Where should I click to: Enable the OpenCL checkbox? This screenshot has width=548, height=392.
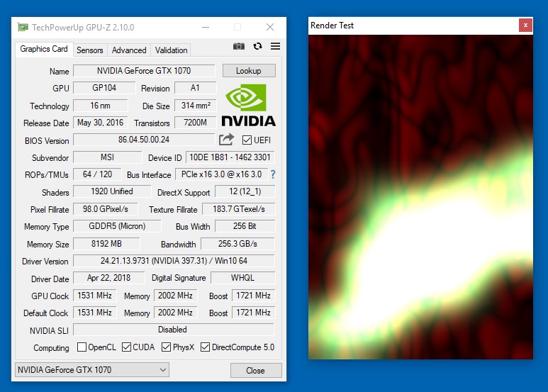82,347
